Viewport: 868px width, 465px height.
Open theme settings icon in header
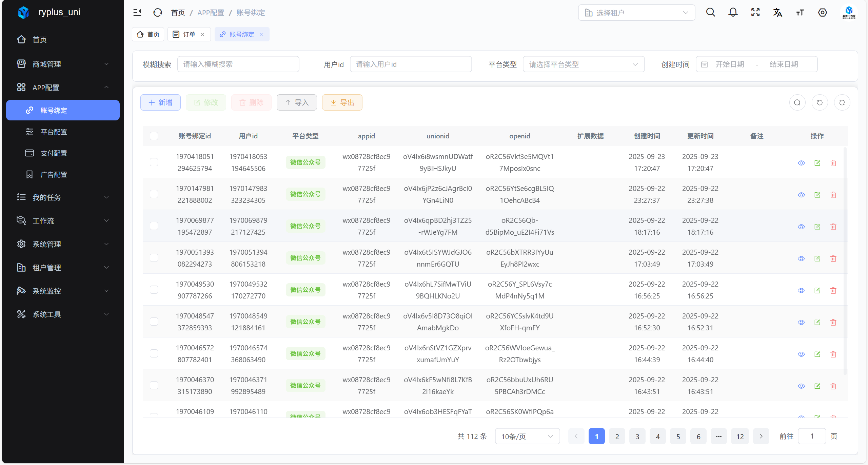point(823,13)
